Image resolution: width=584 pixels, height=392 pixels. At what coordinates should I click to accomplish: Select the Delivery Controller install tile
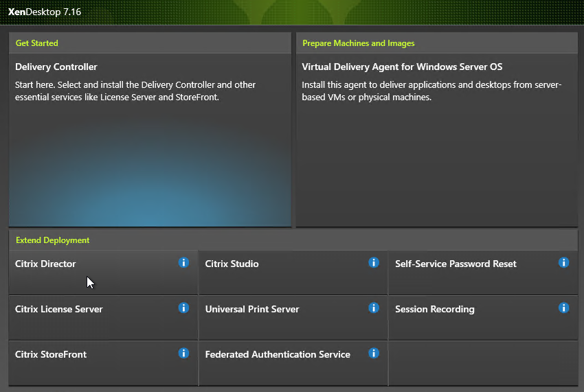[x=150, y=140]
